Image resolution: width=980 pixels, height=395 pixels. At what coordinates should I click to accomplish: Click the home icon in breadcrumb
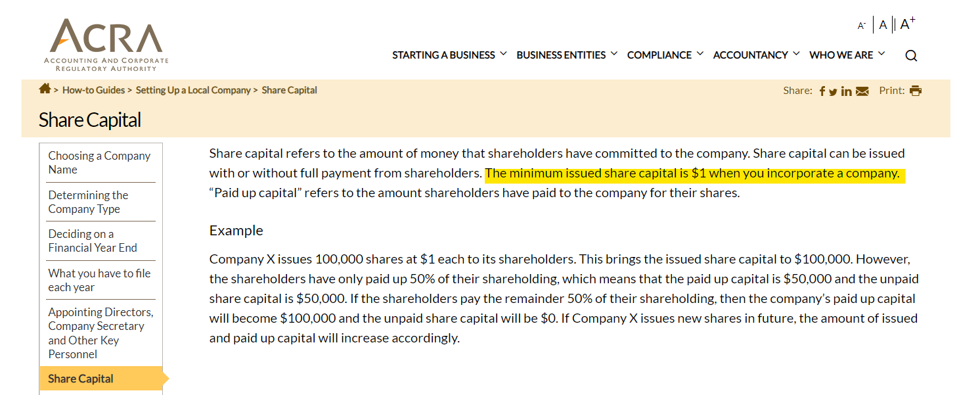click(x=45, y=89)
